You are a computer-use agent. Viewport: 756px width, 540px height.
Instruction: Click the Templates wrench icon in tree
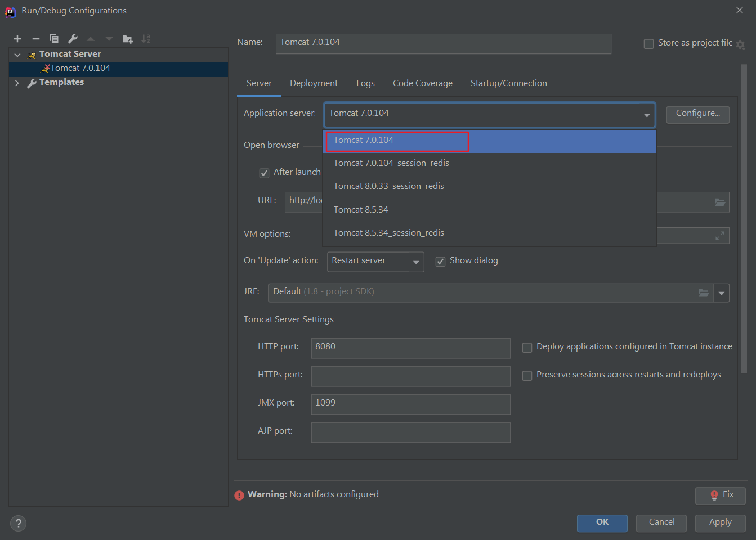pyautogui.click(x=32, y=83)
